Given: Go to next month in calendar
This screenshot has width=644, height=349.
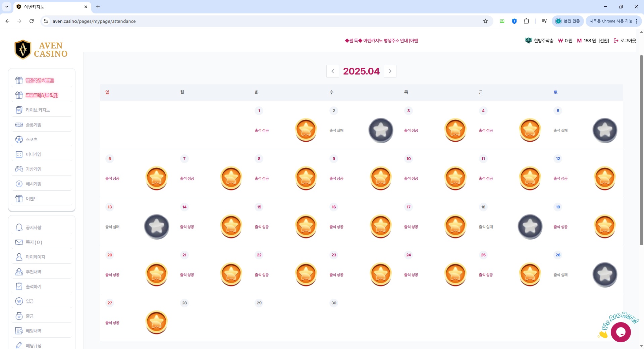Looking at the screenshot, I should tap(390, 71).
